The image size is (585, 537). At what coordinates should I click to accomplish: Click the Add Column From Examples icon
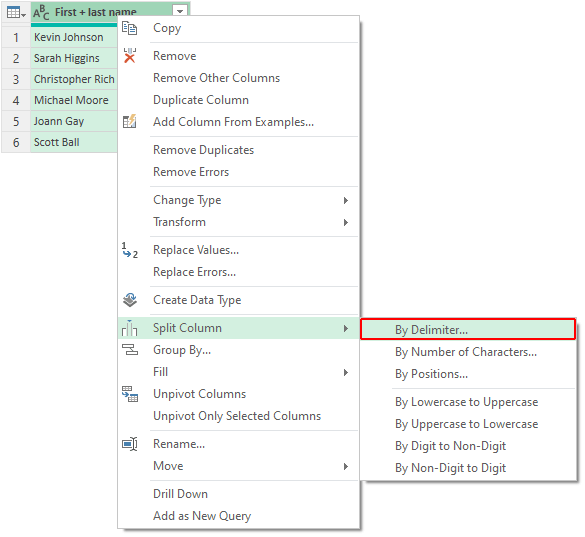pos(129,122)
